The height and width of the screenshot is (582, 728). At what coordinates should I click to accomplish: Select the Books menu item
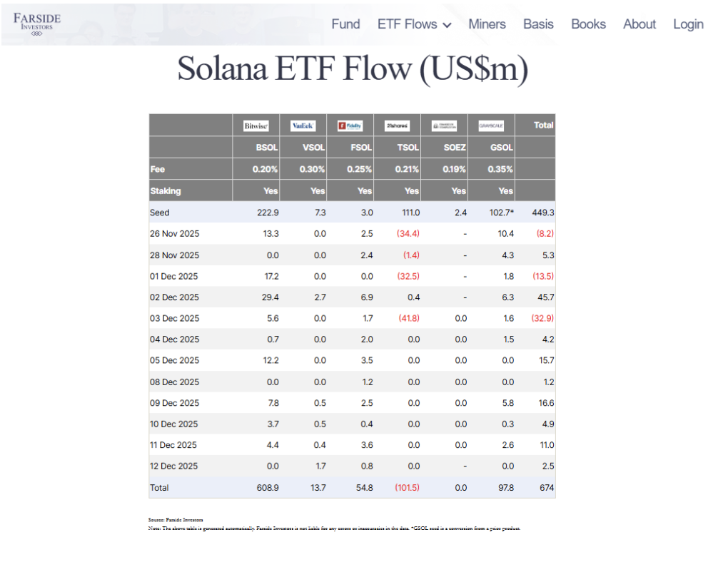click(588, 24)
